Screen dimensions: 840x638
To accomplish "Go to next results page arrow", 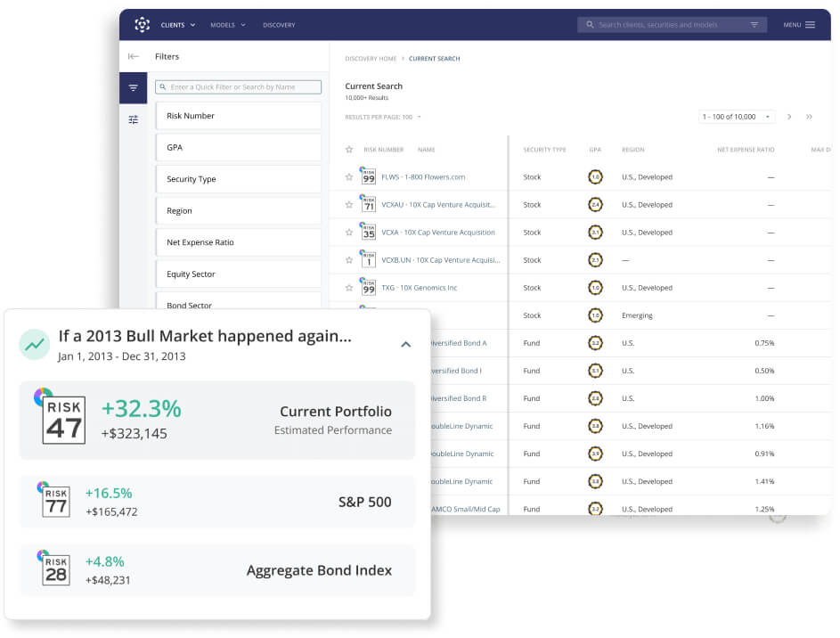I will coord(789,117).
